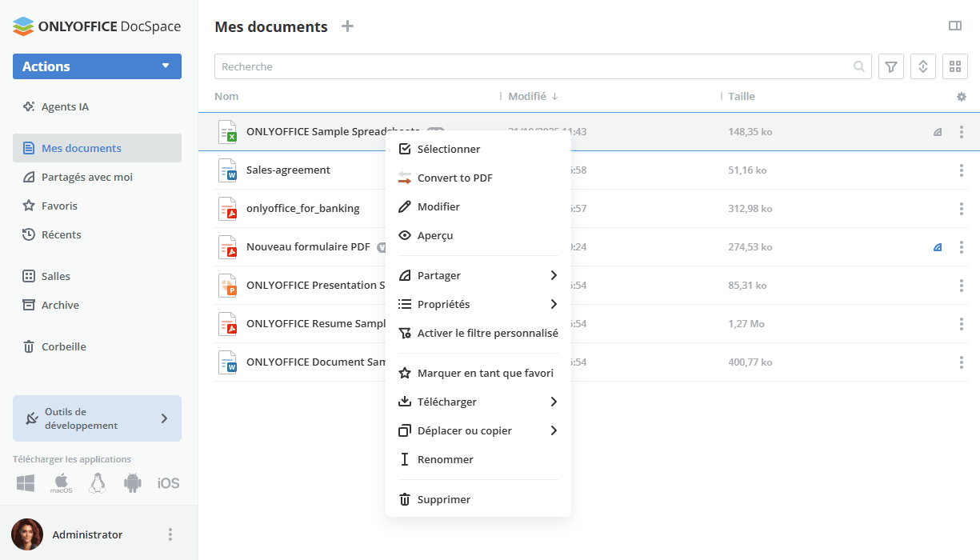The height and width of the screenshot is (560, 980).
Task: Choose Sélectionner in the context menu
Action: [x=449, y=149]
